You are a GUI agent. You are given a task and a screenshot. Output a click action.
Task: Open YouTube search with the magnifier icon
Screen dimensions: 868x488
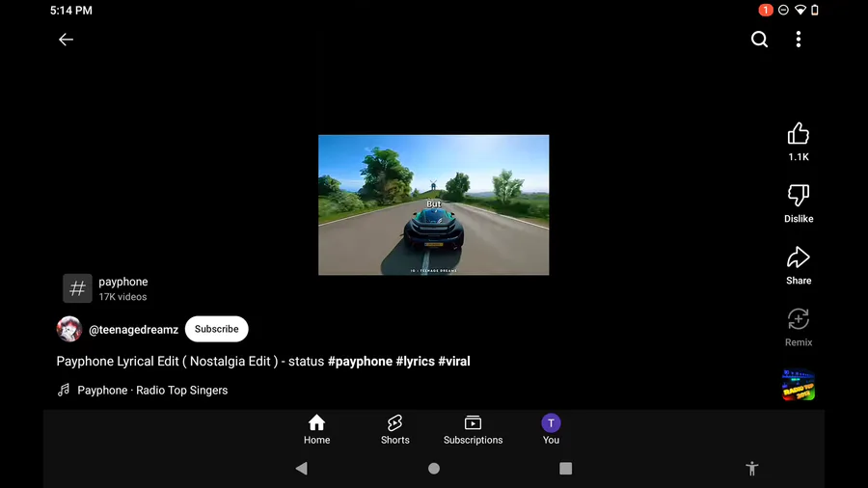(759, 40)
